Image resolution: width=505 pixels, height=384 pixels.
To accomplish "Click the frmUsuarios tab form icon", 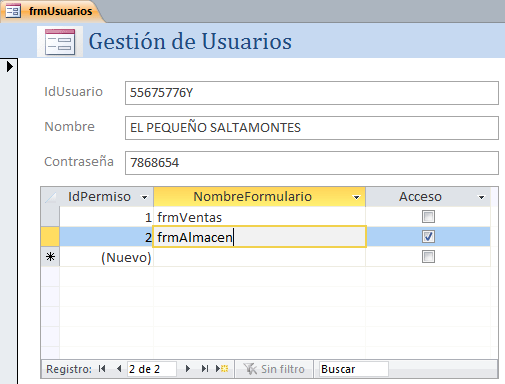I will point(13,11).
